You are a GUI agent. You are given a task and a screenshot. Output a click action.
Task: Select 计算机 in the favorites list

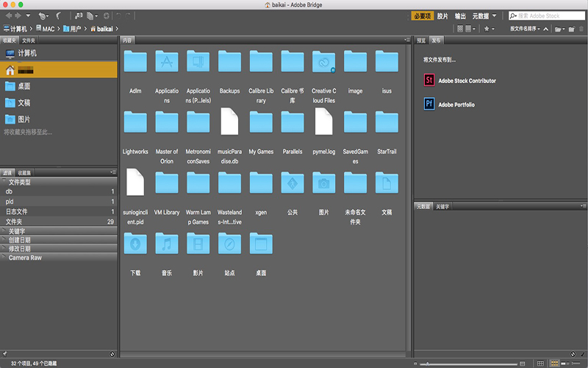tap(59, 53)
